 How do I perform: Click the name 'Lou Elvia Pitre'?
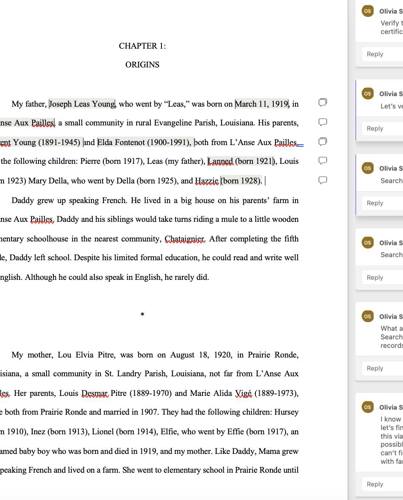click(x=86, y=355)
